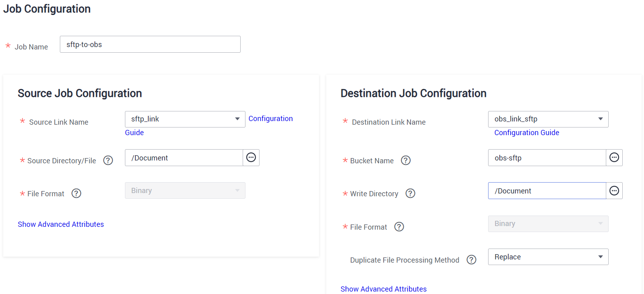This screenshot has height=294, width=644.
Task: Expand the Destination Link Name dropdown
Action: (548, 119)
